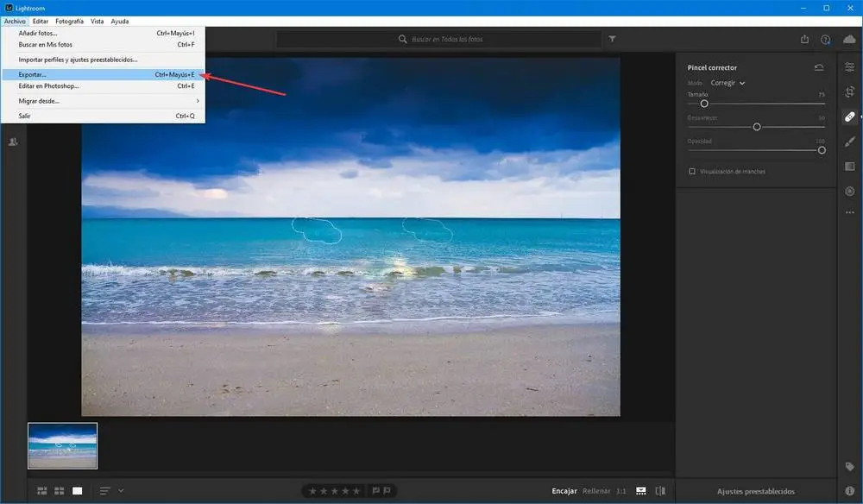Open the Fotografía menu
This screenshot has width=863, height=504.
click(x=69, y=21)
